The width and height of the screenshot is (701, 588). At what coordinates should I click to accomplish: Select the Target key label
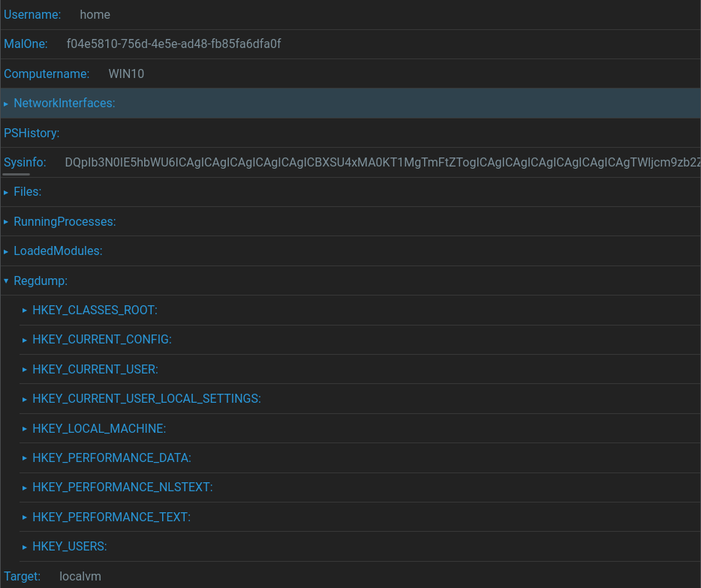point(22,577)
